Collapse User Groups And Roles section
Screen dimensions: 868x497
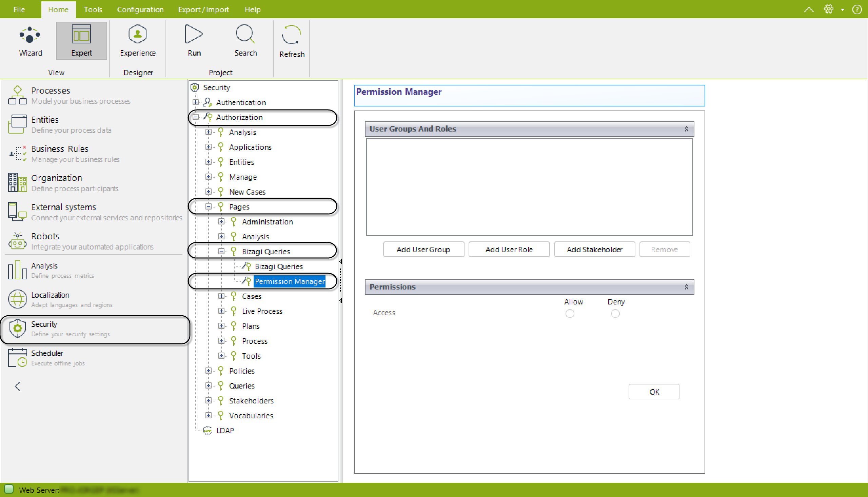[686, 129]
